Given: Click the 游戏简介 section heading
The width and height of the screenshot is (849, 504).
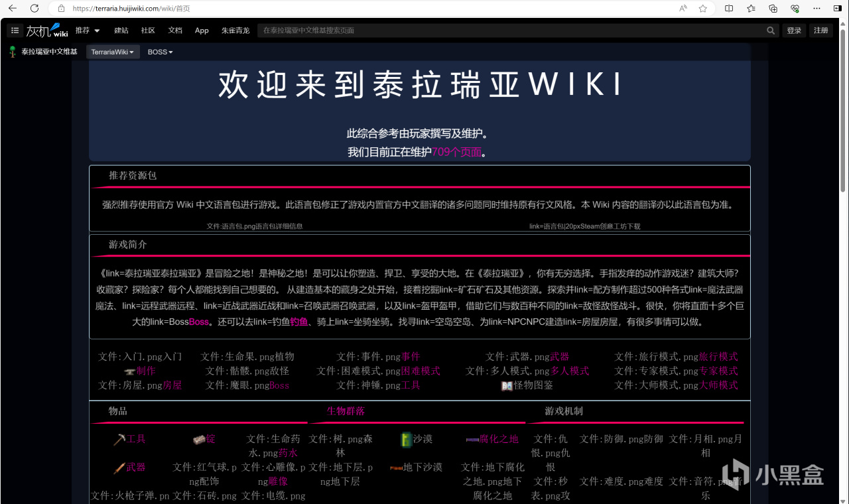Looking at the screenshot, I should point(128,245).
